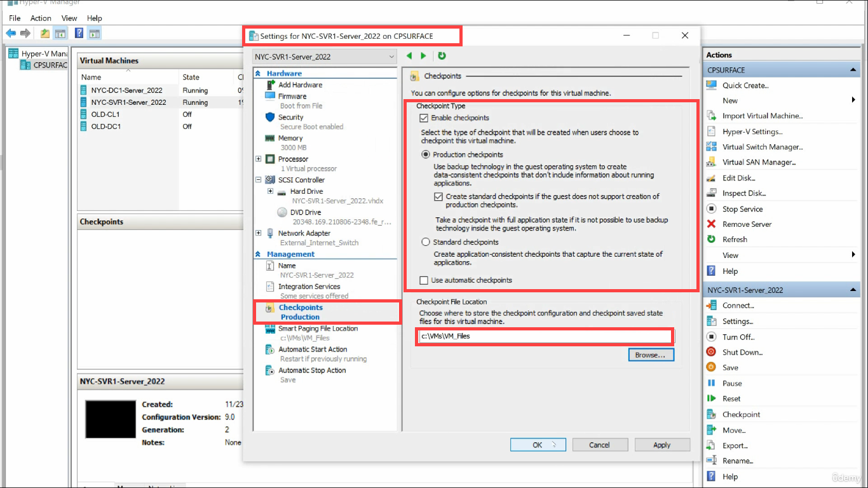Select CPSURFACE node in Hyper-V Manager tree
This screenshot has width=868, height=488.
[x=50, y=65]
